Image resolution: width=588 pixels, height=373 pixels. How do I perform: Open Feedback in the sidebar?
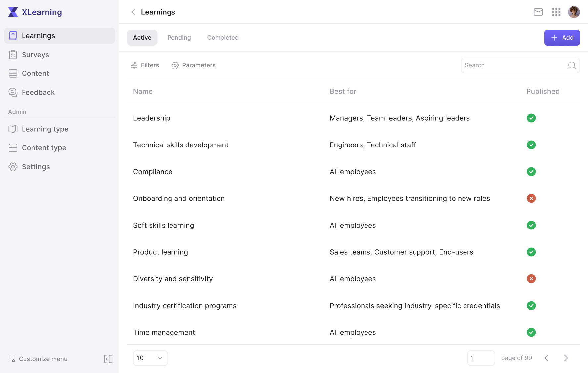pos(60,92)
